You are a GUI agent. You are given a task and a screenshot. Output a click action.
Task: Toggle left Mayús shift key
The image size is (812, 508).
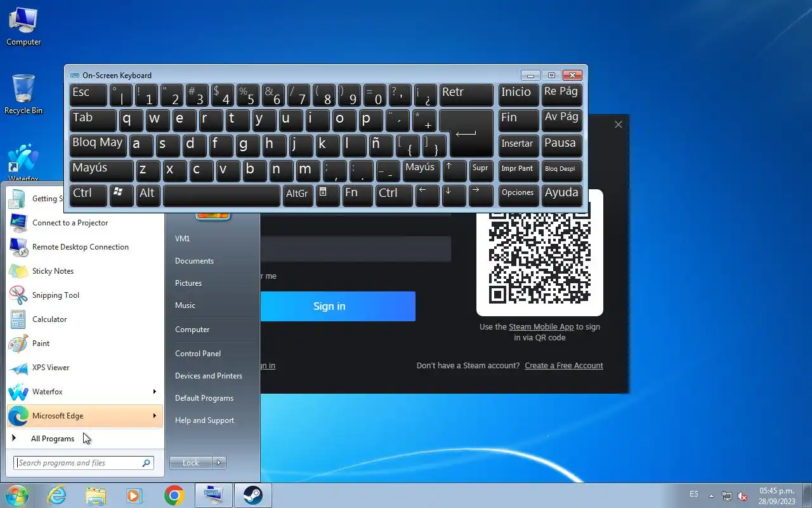[x=102, y=171]
